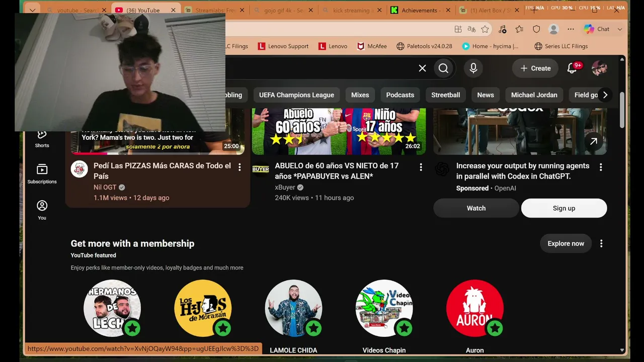Add this page to favorites star
Screen dimensions: 644x362
tap(485, 29)
